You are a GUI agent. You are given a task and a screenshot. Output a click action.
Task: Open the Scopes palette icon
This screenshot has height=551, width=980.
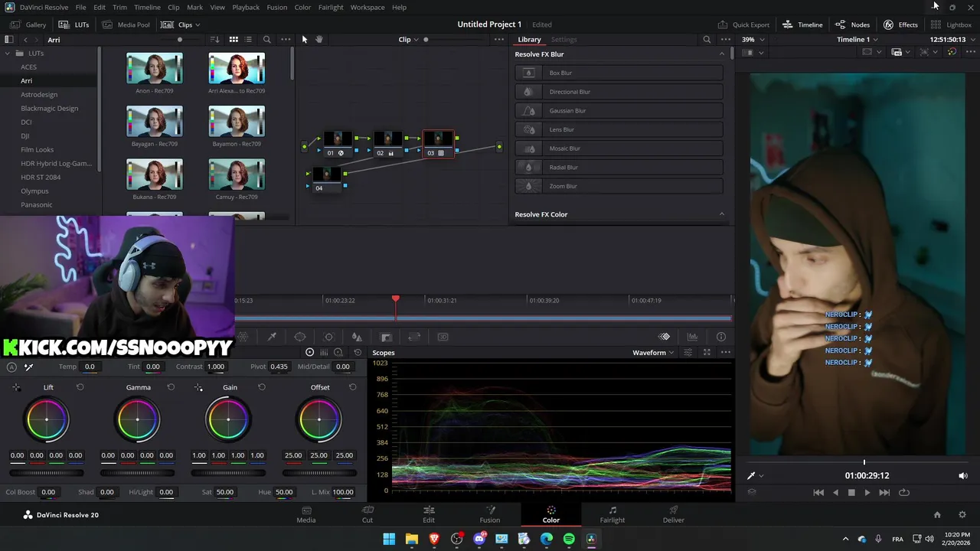click(692, 337)
